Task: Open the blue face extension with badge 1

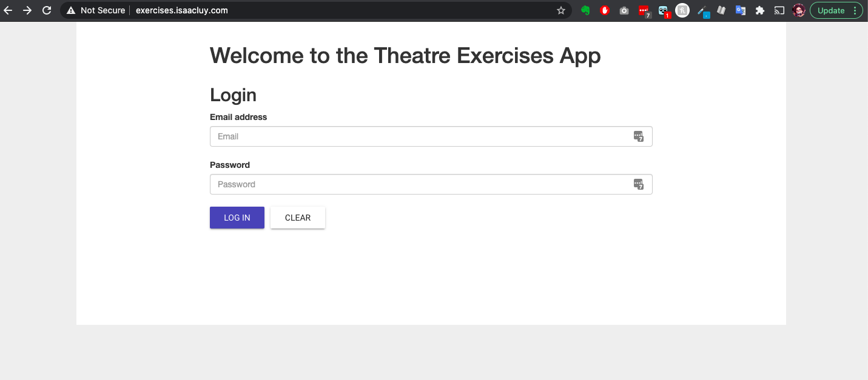Action: tap(664, 11)
